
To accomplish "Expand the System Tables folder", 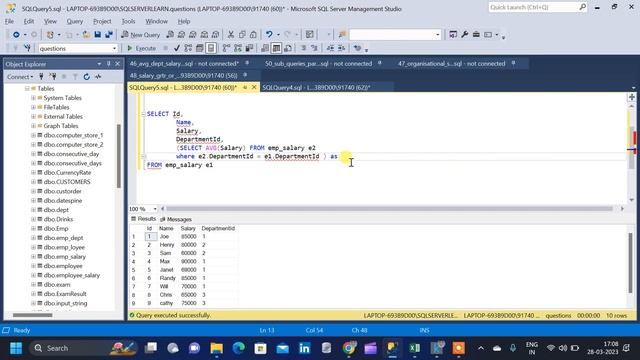I will coord(33,98).
